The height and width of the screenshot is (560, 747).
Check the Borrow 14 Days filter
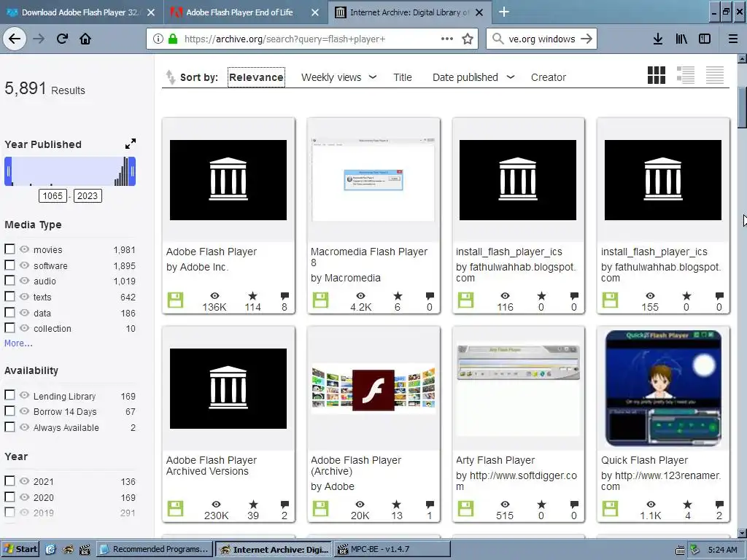(9, 411)
